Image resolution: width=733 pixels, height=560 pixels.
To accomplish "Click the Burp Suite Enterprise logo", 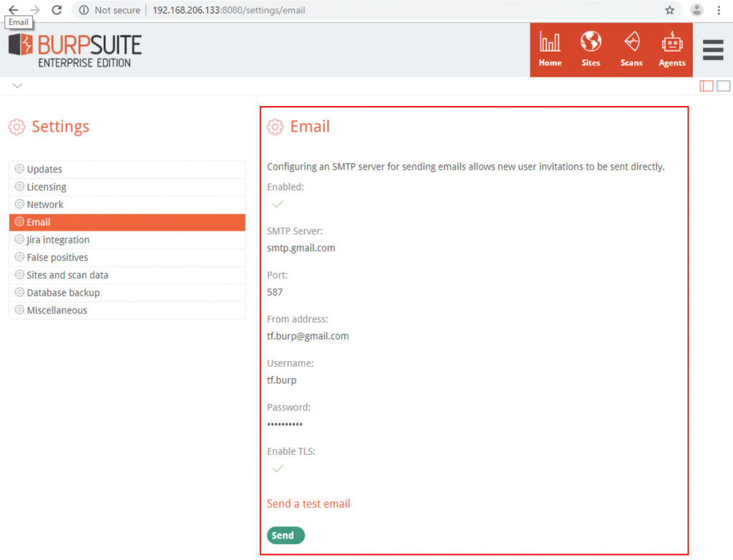I will point(75,50).
